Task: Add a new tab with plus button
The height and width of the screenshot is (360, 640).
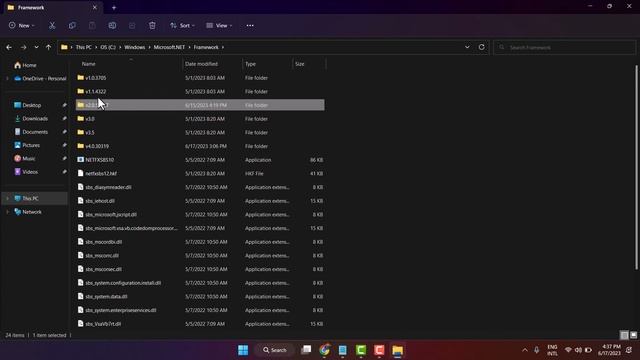Action: (114, 7)
